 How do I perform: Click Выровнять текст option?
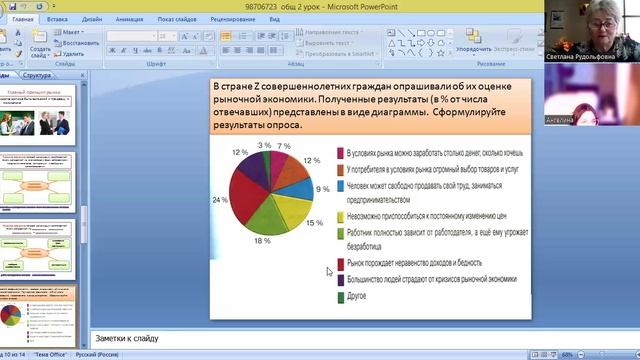tap(324, 43)
